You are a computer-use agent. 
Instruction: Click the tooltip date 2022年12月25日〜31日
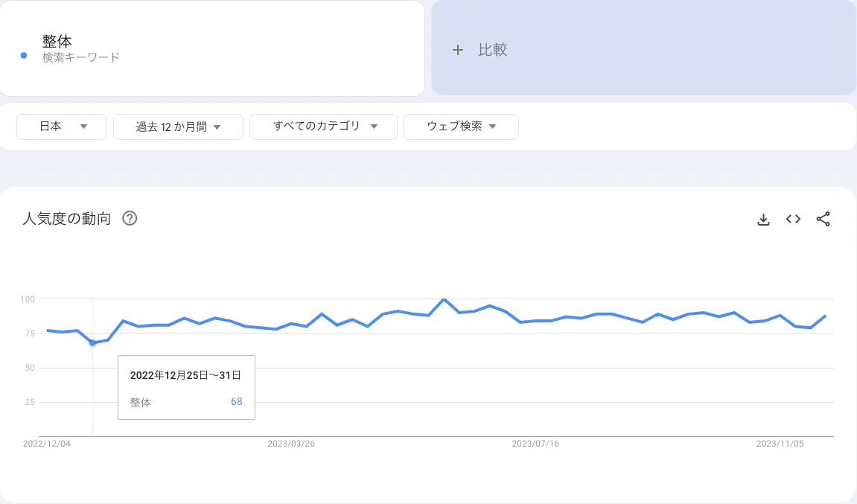click(186, 375)
